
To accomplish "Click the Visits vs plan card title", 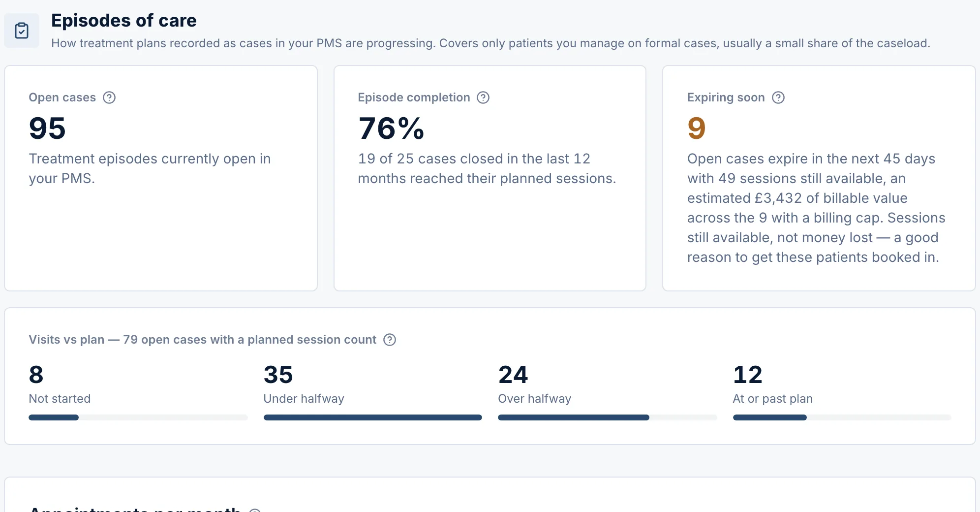I will point(202,340).
